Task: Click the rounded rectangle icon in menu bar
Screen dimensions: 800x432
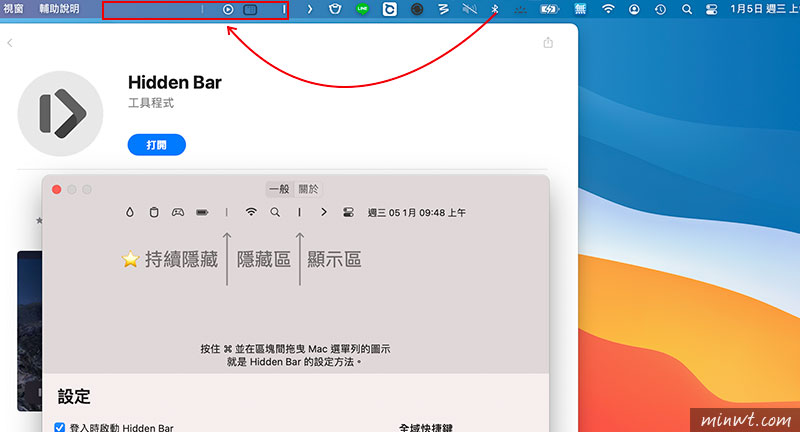Action: click(250, 9)
